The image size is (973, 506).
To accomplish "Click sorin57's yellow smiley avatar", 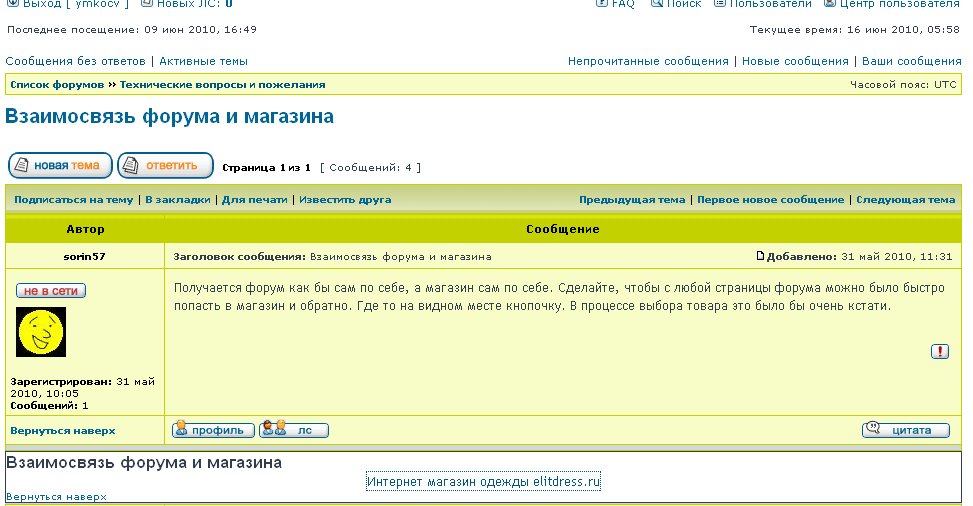I will 41,332.
